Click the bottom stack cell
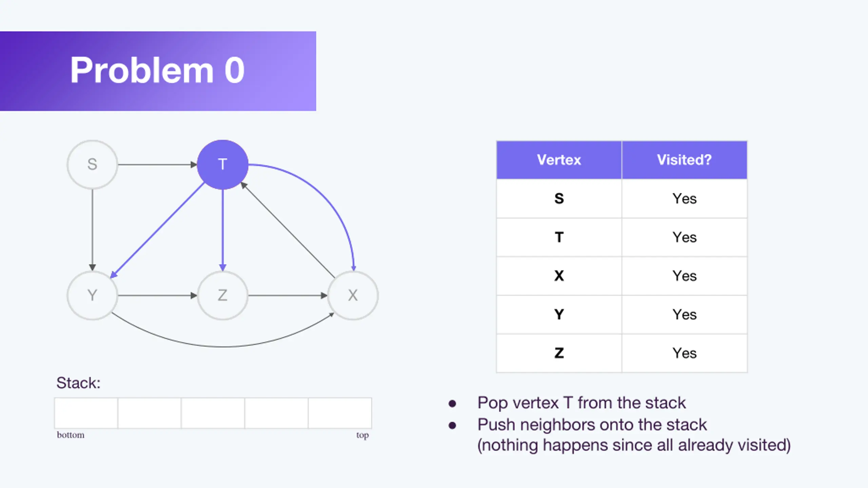This screenshot has height=488, width=868. click(x=86, y=413)
